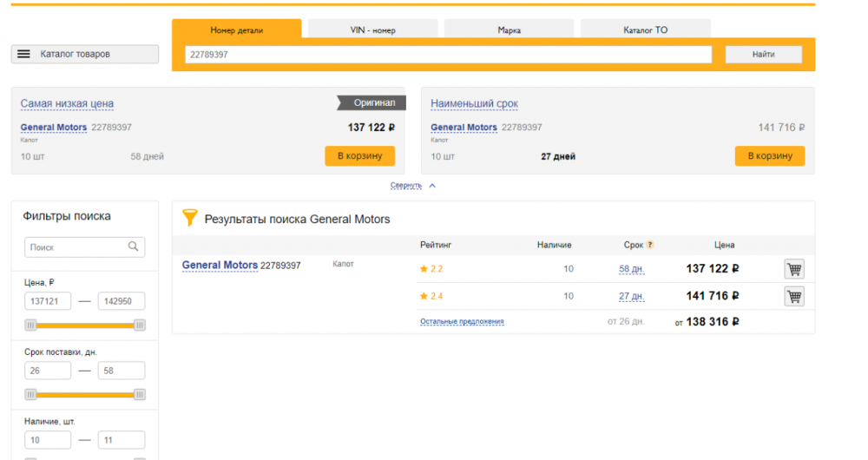Click the Рейтинг column header

pos(436,245)
